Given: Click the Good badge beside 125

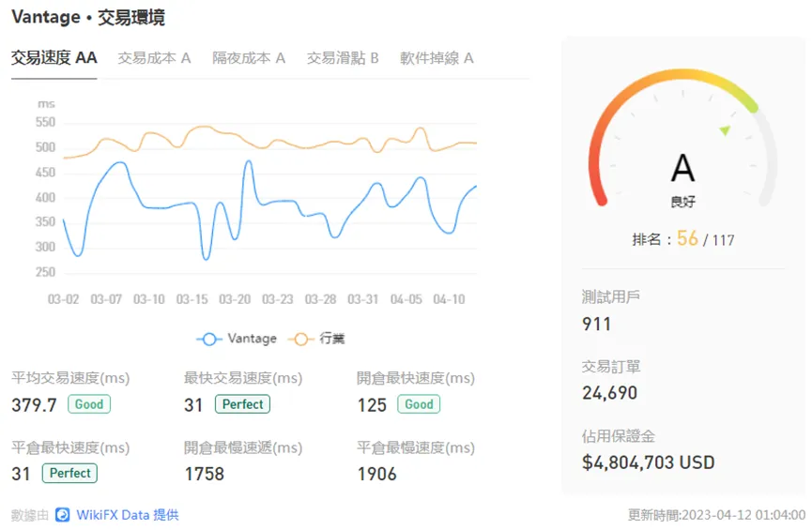Looking at the screenshot, I should [x=419, y=404].
